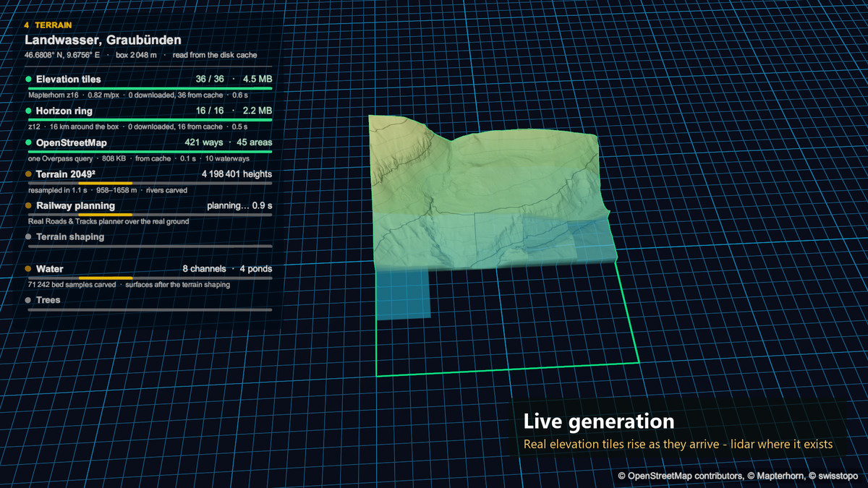Click the "4 ponds" value
This screenshot has height=488, width=868.
pyautogui.click(x=256, y=269)
